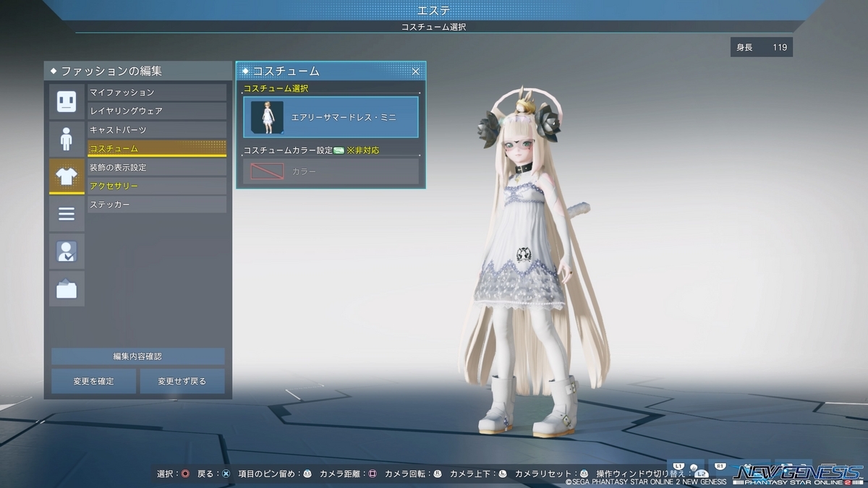868x488 pixels.
Task: Click the ファッションの編集 panel header
Action: [137, 71]
